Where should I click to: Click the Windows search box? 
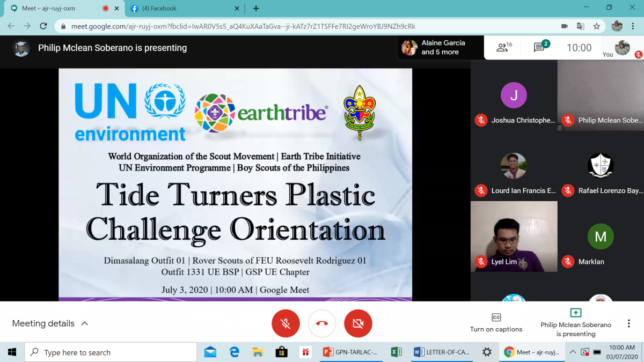[107, 352]
